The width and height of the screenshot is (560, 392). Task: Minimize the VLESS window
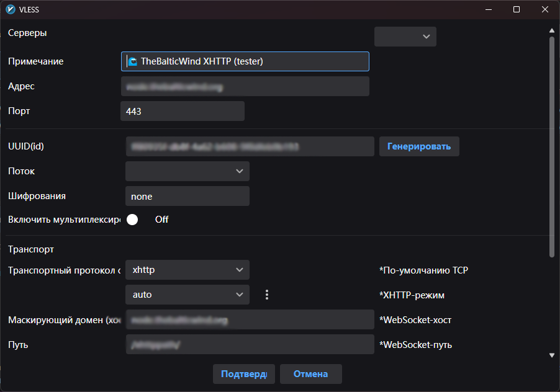point(488,9)
